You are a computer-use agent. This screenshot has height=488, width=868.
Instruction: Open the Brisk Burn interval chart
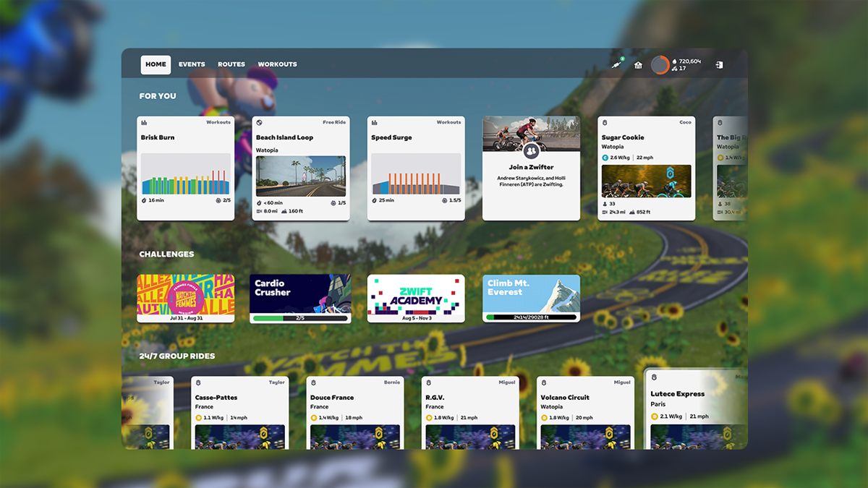tap(185, 174)
